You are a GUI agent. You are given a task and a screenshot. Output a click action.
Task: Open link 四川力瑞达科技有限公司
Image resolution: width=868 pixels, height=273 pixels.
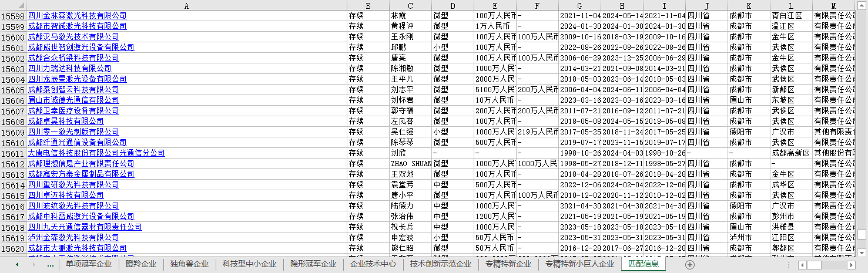(69, 69)
